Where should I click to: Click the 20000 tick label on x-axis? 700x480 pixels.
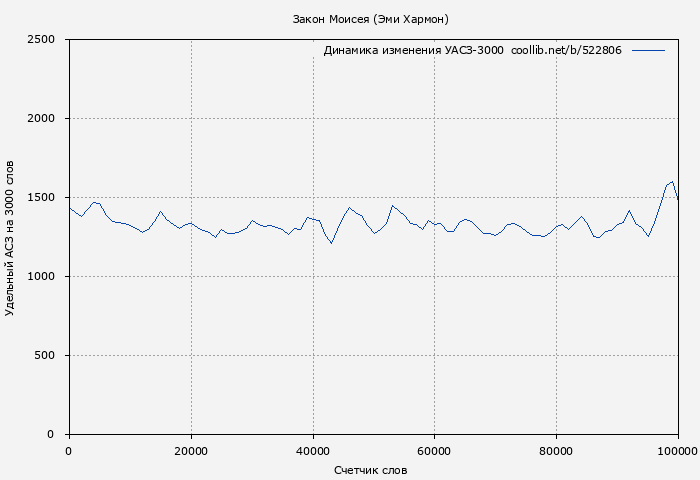190,451
